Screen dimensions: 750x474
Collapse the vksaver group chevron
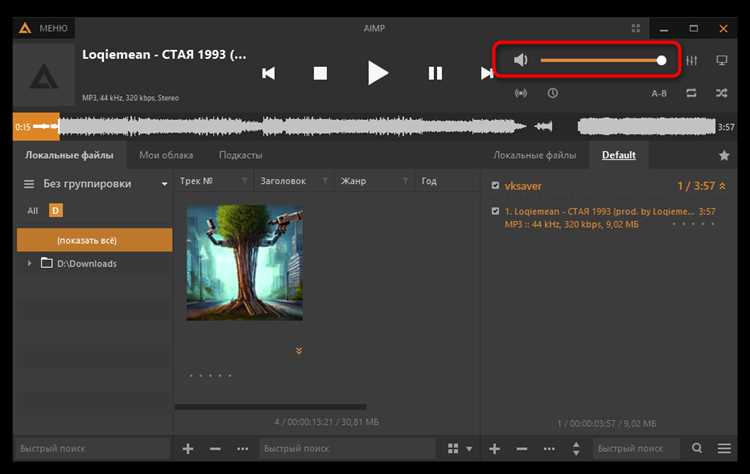(x=722, y=186)
